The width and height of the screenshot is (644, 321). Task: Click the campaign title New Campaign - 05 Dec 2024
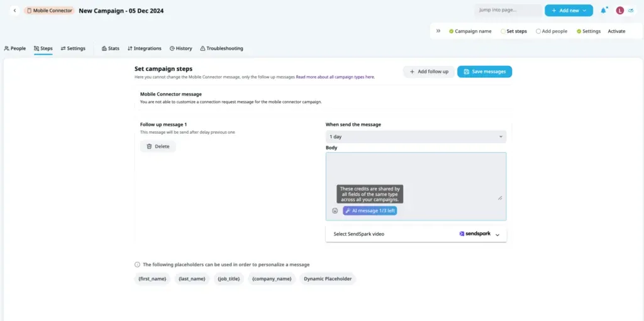121,11
